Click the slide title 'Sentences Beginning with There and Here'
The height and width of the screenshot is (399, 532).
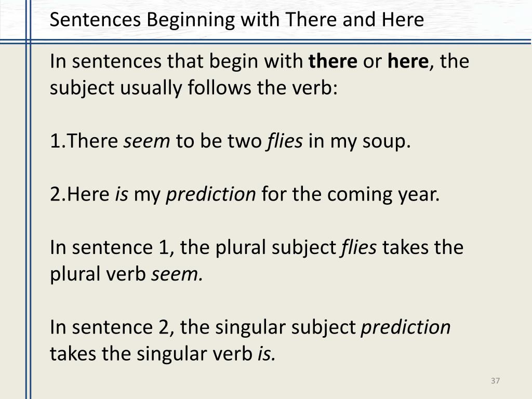point(237,20)
